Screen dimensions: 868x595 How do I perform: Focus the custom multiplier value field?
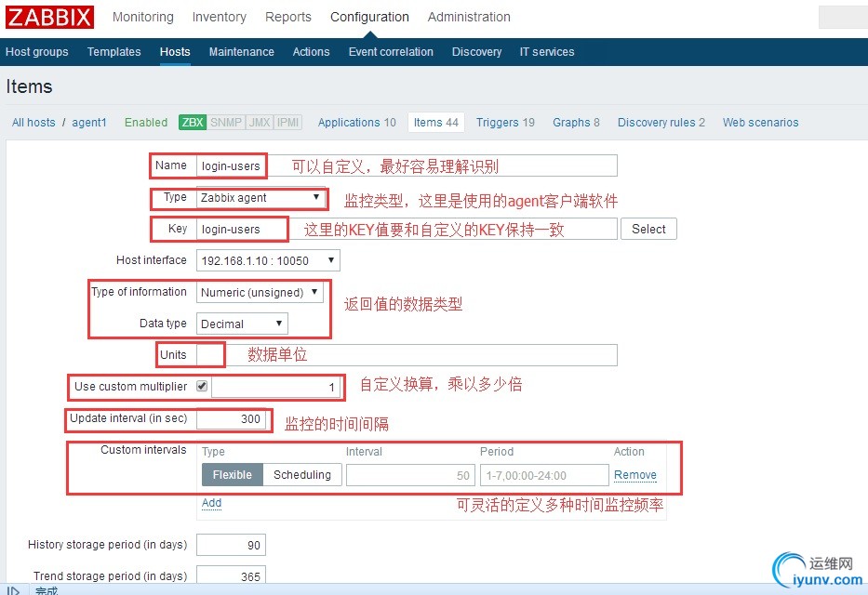(x=275, y=387)
